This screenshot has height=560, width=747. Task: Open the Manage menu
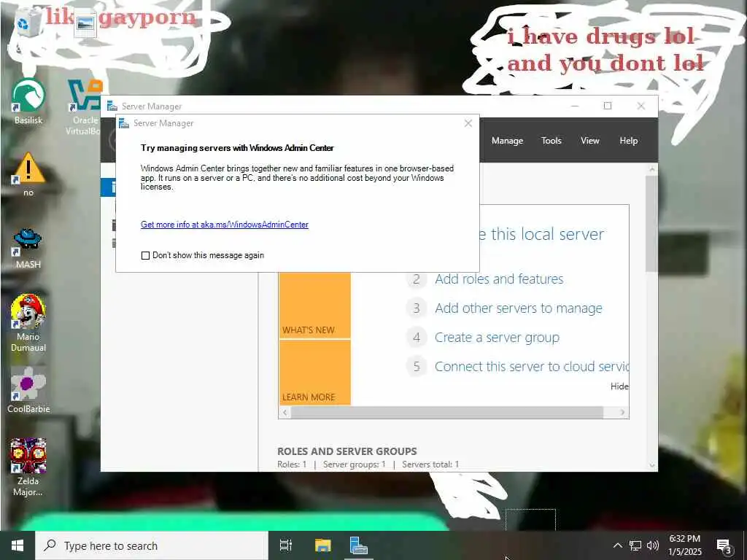pos(508,141)
